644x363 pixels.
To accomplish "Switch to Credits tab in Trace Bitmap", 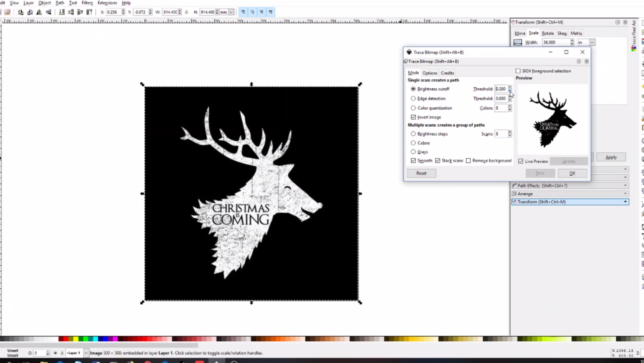I will click(x=447, y=73).
